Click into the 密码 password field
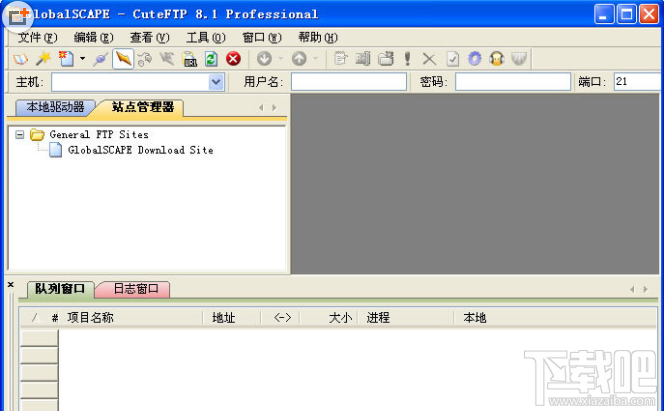 coord(513,82)
